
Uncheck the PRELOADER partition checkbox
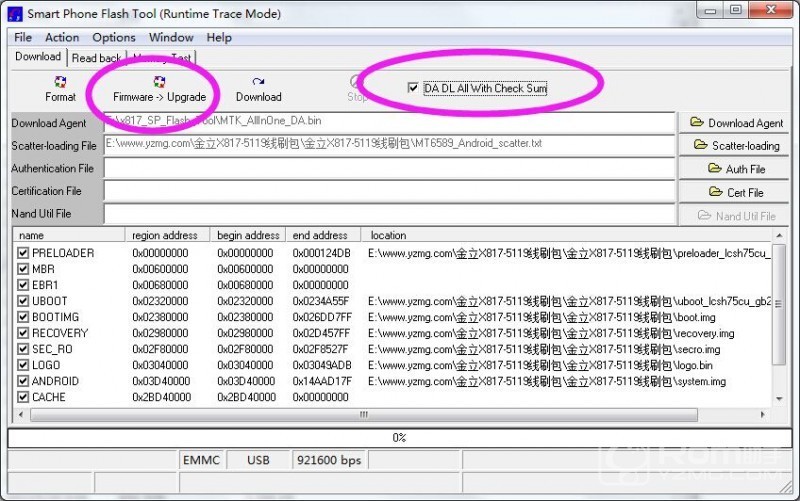pos(23,253)
